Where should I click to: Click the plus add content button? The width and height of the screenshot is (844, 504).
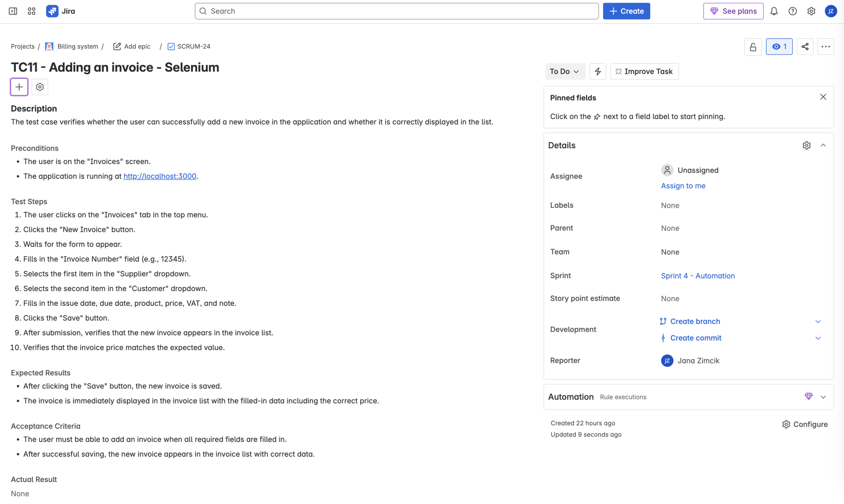(19, 87)
